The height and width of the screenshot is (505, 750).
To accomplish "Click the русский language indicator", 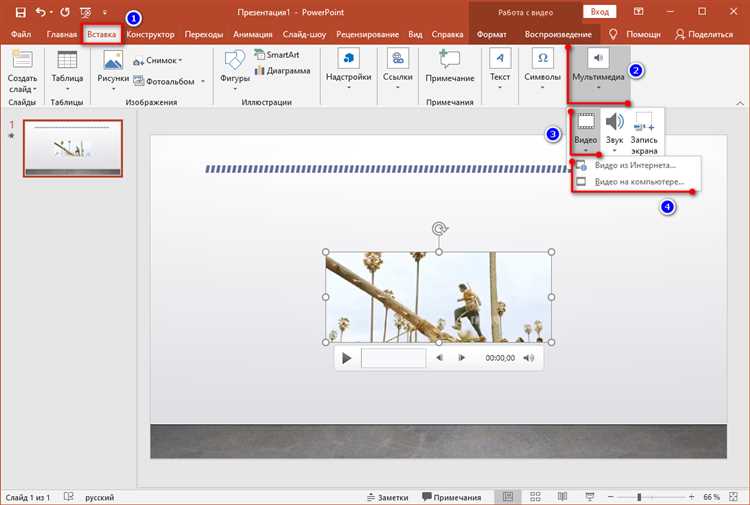I will coord(99,497).
